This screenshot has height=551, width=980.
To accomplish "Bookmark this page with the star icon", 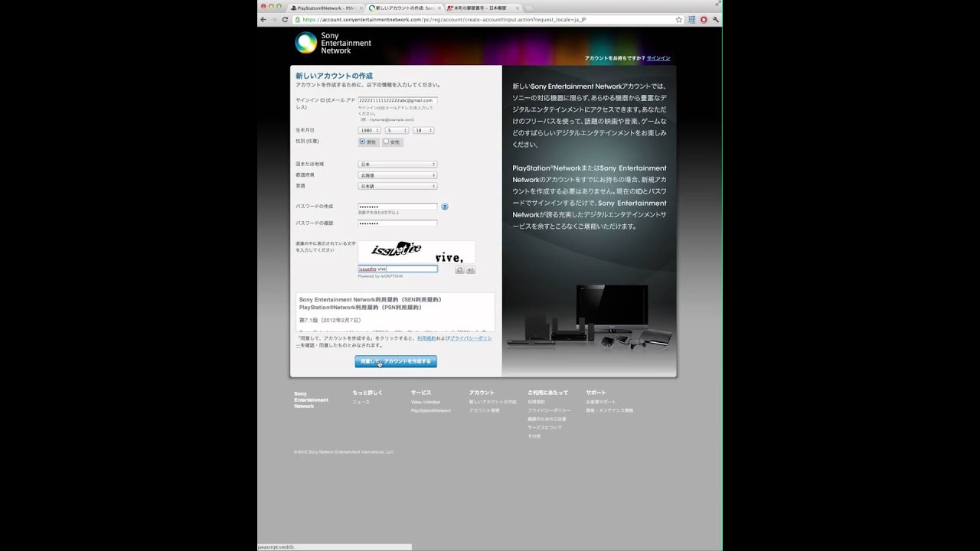I will pos(678,19).
